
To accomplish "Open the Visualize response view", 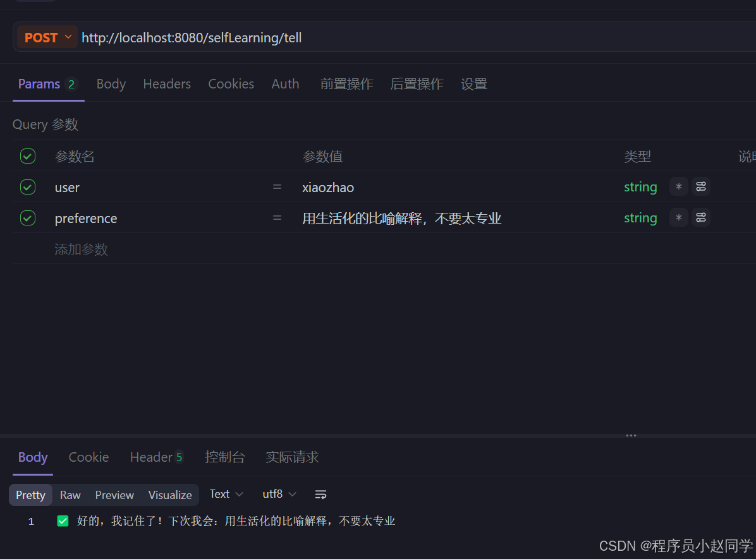I will coord(170,495).
